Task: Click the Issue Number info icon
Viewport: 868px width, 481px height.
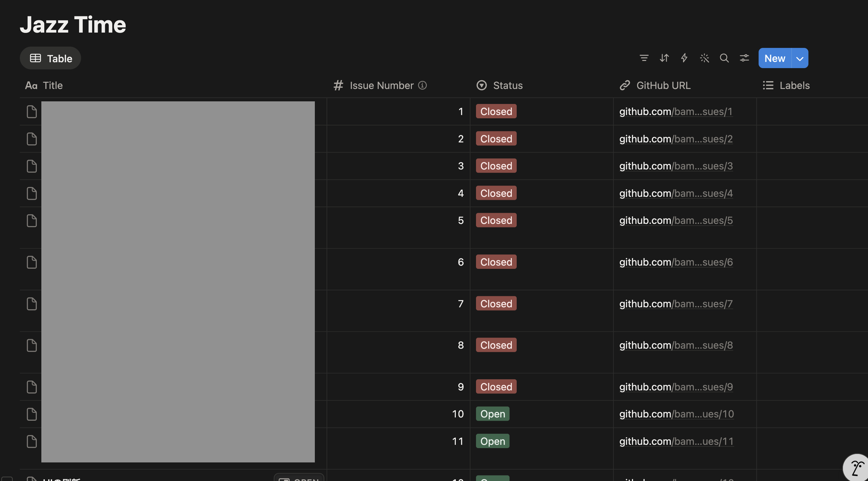Action: [x=422, y=85]
